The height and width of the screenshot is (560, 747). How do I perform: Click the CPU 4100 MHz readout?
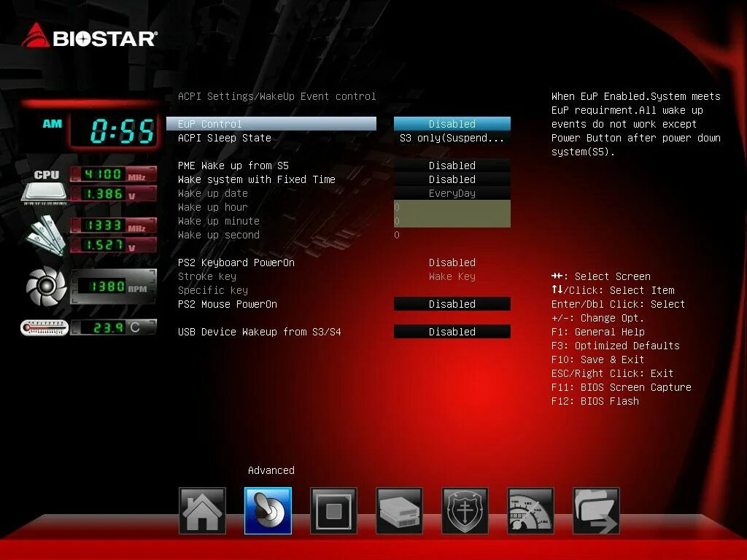pos(113,174)
